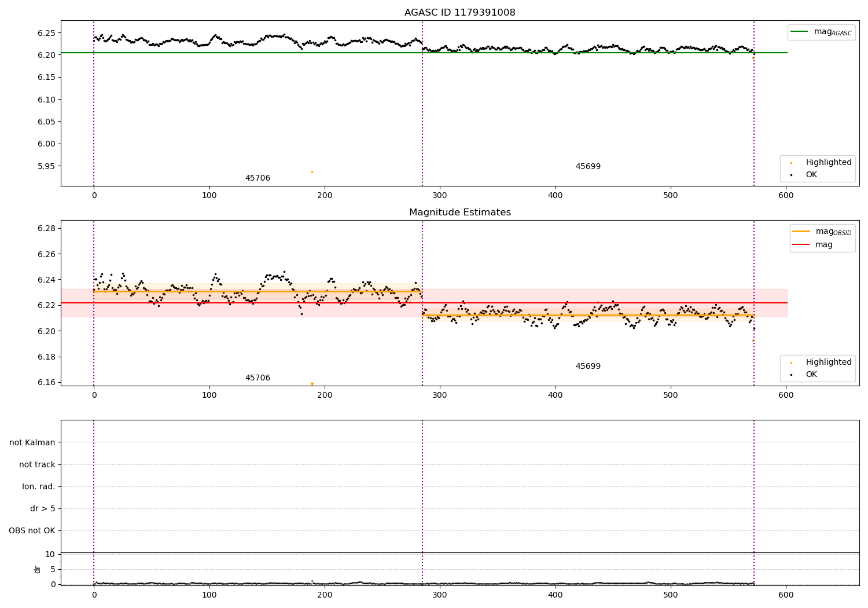Click the '6.10' y-tick in top plot
The height and width of the screenshot is (608, 868).
tap(46, 100)
